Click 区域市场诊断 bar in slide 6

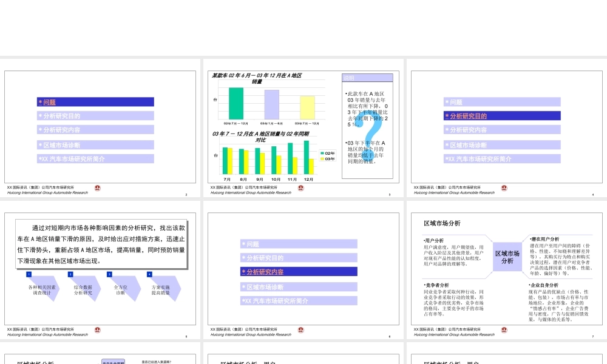(x=299, y=287)
